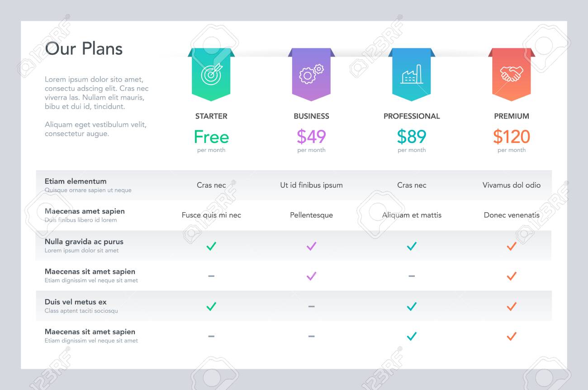The height and width of the screenshot is (390, 588).
Task: Click the BUSINESS plan heading
Action: tap(311, 116)
